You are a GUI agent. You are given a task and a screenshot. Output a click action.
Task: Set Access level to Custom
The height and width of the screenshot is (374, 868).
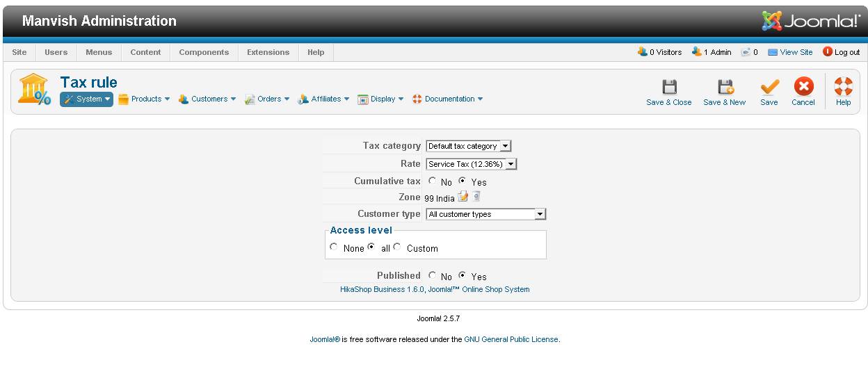(397, 247)
